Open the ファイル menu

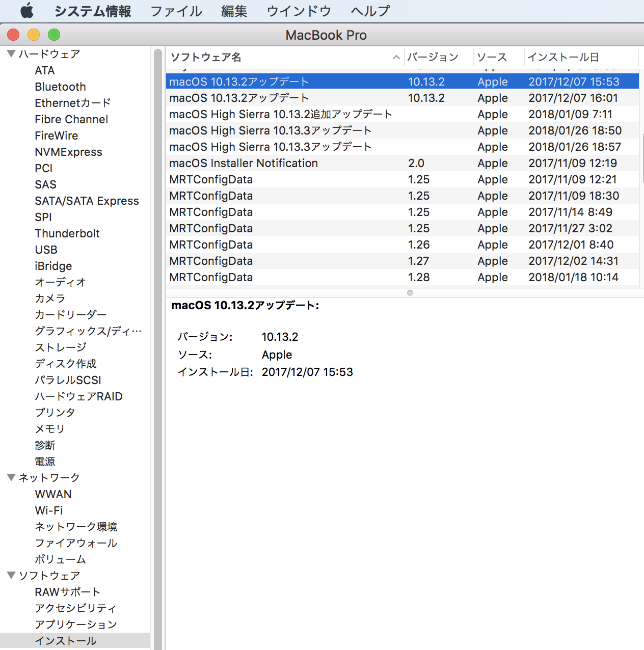point(176,11)
